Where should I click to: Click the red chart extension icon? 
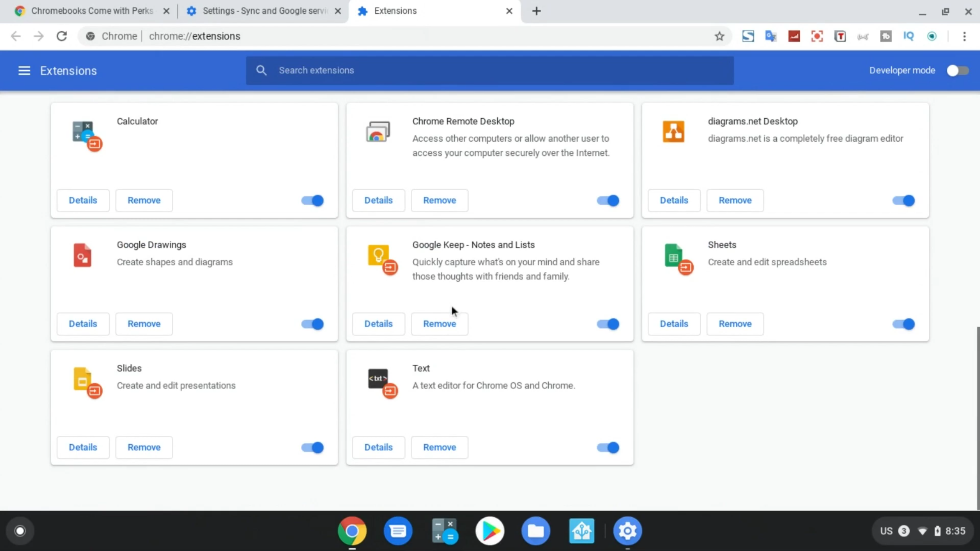794,36
